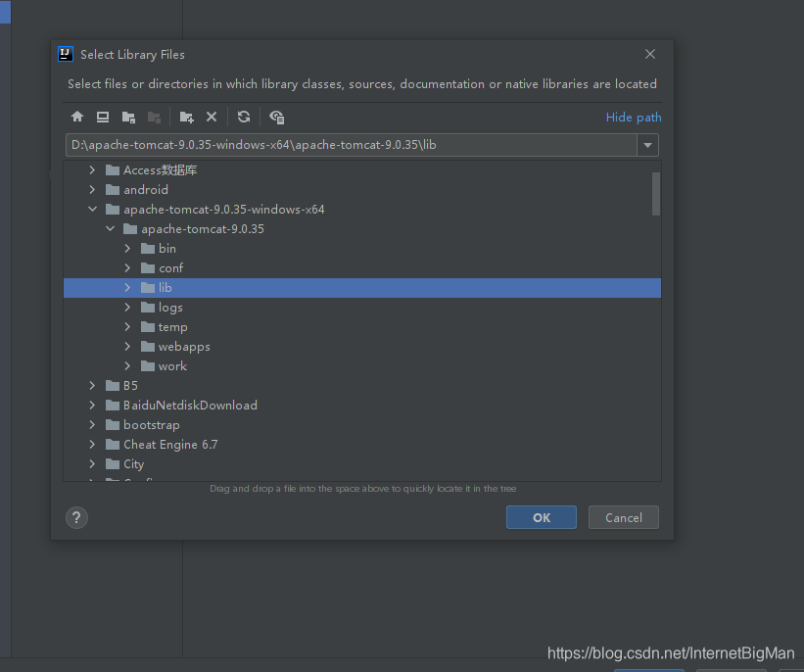Viewport: 804px width, 672px height.
Task: Go to Desktop directory icon
Action: 103,117
